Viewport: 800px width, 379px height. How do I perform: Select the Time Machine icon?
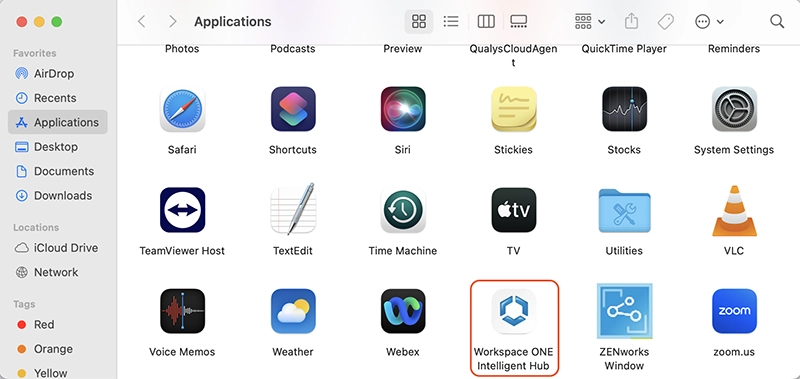(403, 210)
